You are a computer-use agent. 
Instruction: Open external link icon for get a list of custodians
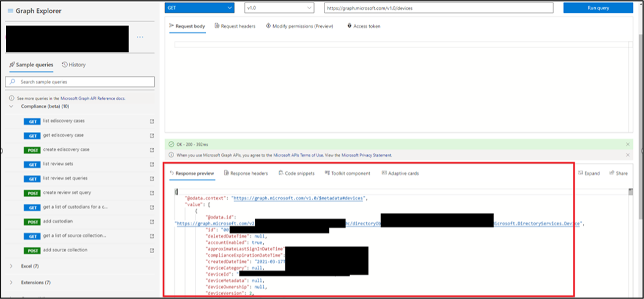click(152, 207)
